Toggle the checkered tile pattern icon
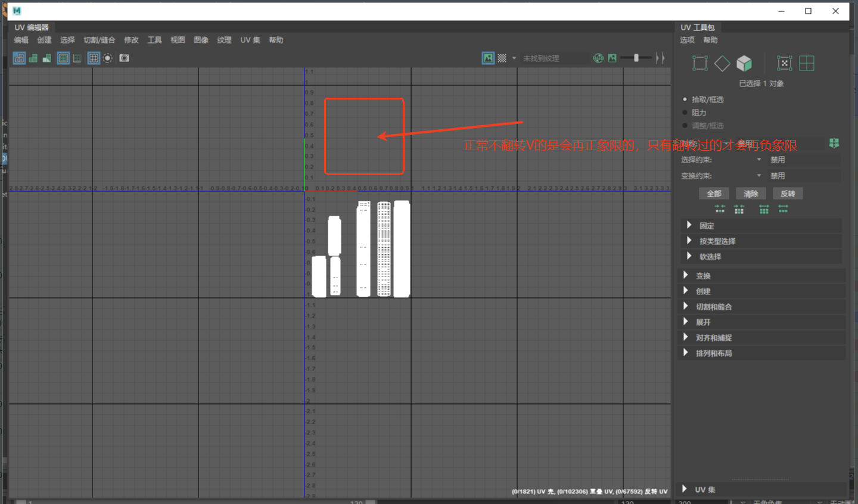 click(x=502, y=58)
